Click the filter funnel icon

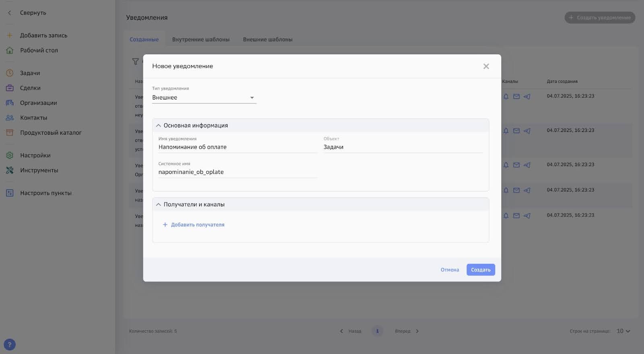point(135,62)
